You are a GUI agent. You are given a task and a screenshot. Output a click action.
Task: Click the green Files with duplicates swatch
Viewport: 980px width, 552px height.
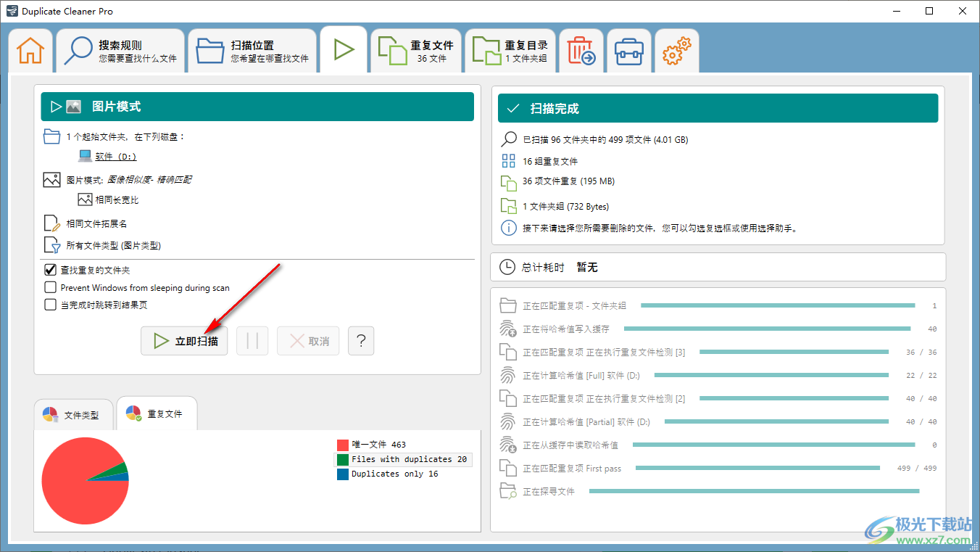pos(343,459)
